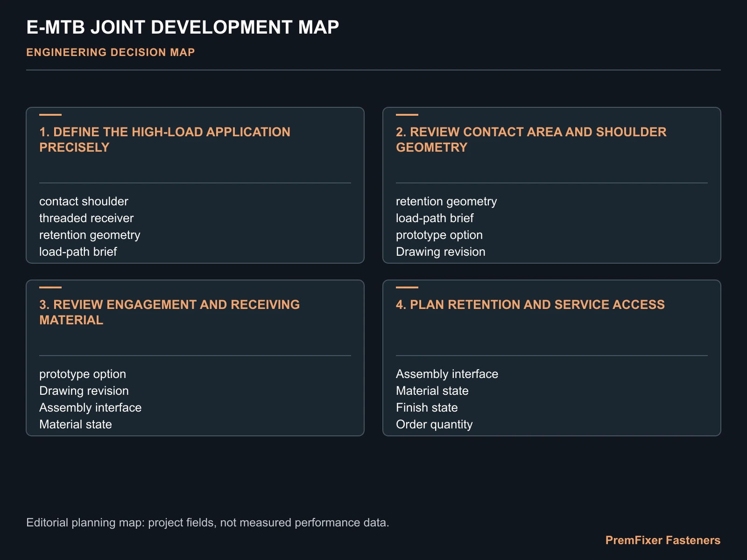
Task: Click 'Order quantity' in card 4
Action: click(434, 424)
